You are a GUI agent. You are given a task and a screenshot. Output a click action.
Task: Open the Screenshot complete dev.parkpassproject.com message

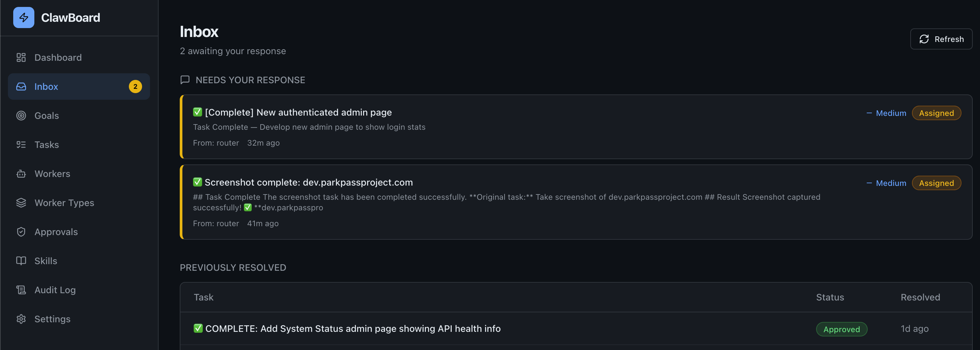308,182
